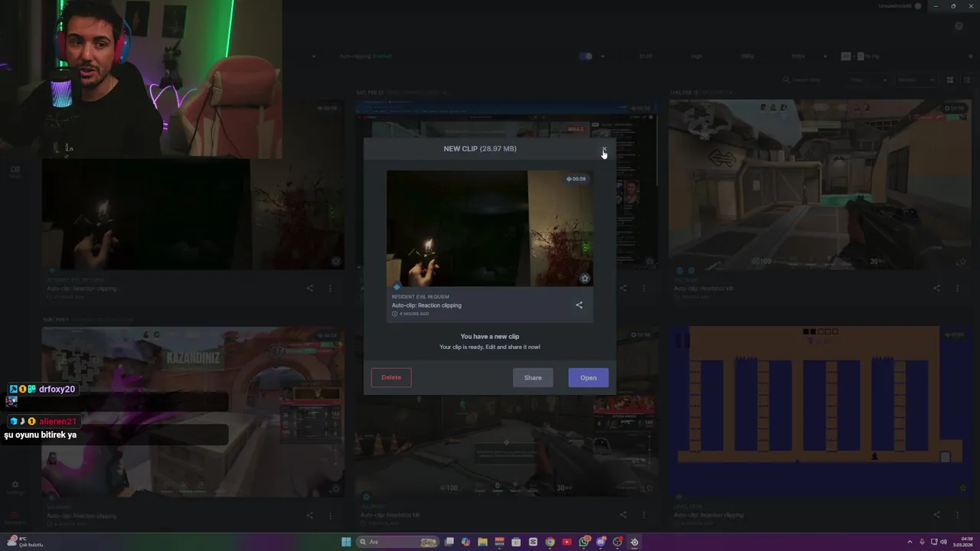Image resolution: width=980 pixels, height=551 pixels.
Task: Open the volume control in system tray
Action: (x=943, y=542)
